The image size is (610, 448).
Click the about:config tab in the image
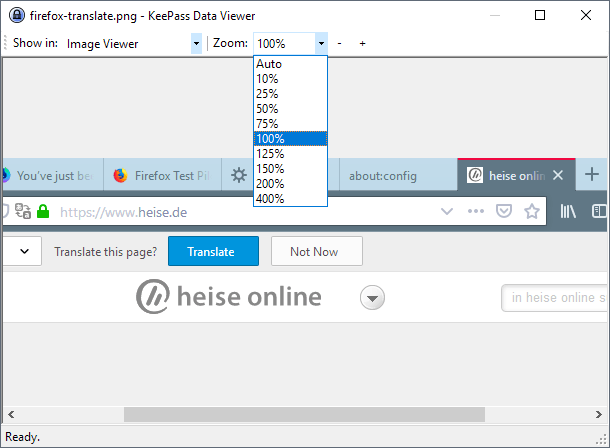click(398, 176)
